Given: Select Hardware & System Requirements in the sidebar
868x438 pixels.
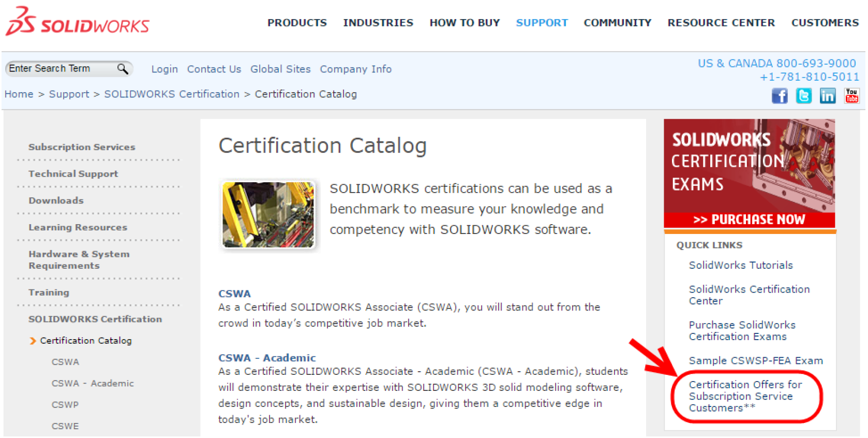Looking at the screenshot, I should (79, 260).
